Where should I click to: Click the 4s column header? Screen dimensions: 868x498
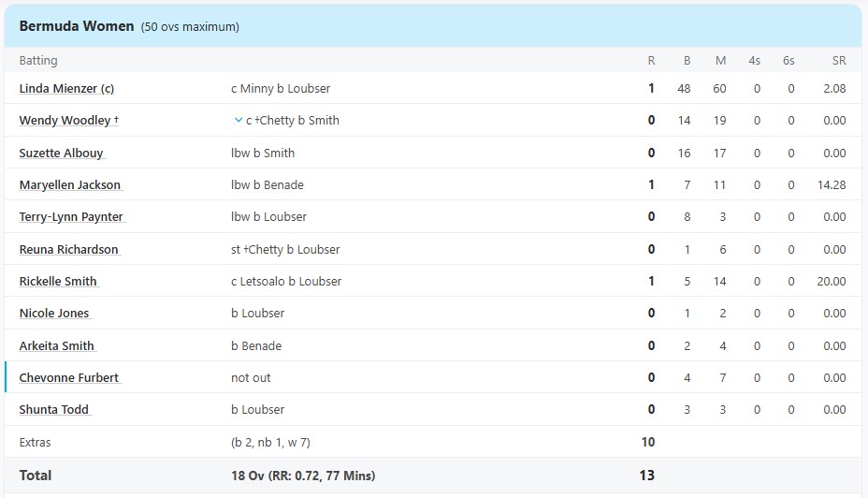tap(754, 61)
